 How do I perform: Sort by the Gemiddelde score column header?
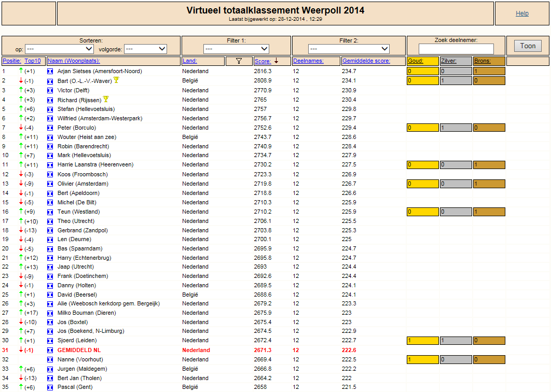coord(366,61)
